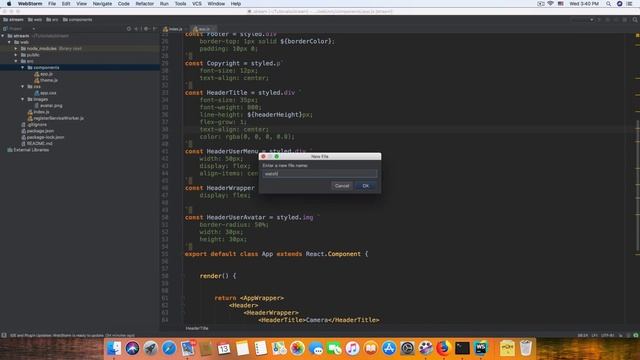Screen dimensions: 640x360
Task: Click the web breadcrumb in navigation bar
Action: [35, 20]
